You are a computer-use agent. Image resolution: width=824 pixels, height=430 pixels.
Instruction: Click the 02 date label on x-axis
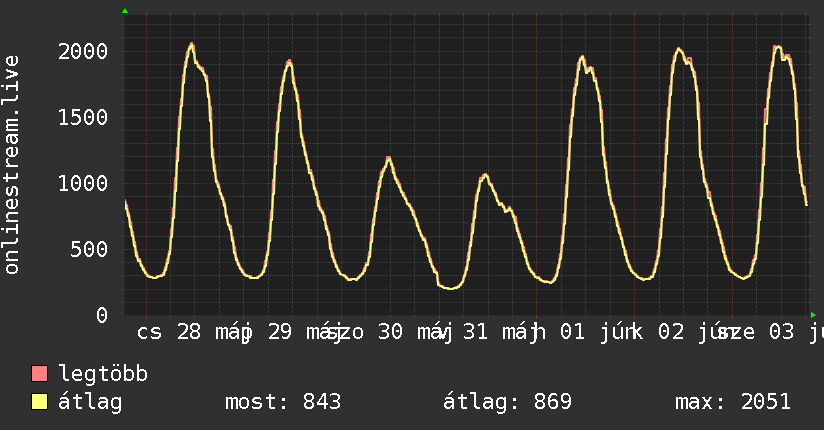(x=671, y=332)
